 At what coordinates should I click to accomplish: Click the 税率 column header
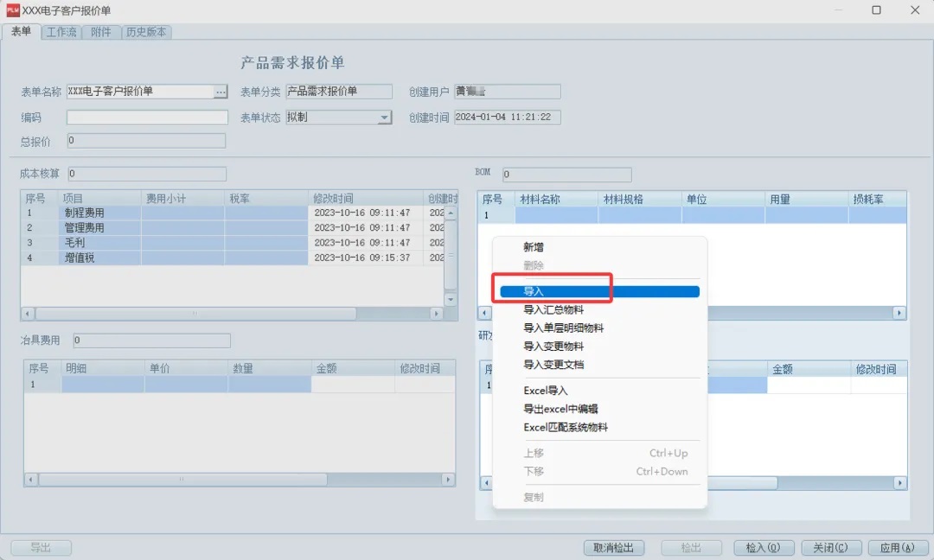[266, 198]
